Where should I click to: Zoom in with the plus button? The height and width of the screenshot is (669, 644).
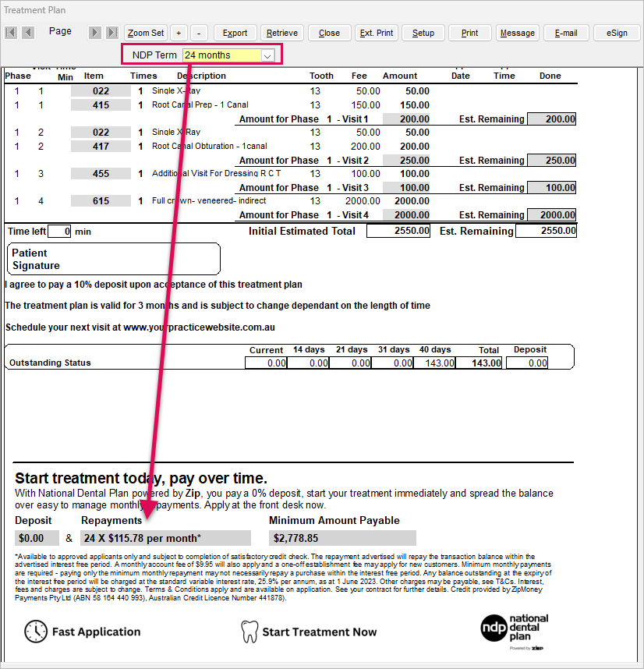pyautogui.click(x=179, y=33)
